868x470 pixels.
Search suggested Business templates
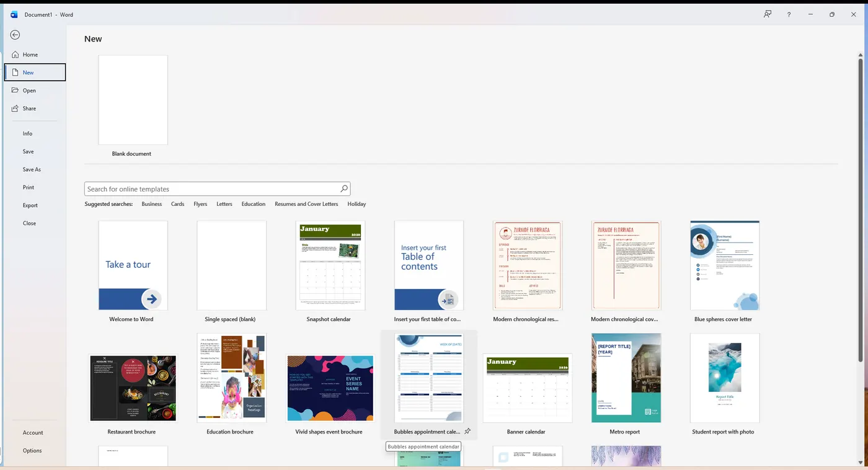tap(151, 204)
